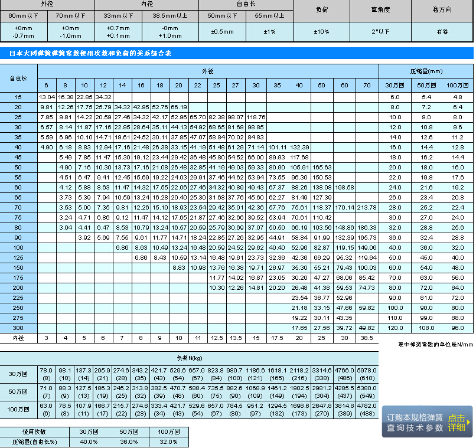
Task: Select the 186.33 cell
Action: (367, 227)
